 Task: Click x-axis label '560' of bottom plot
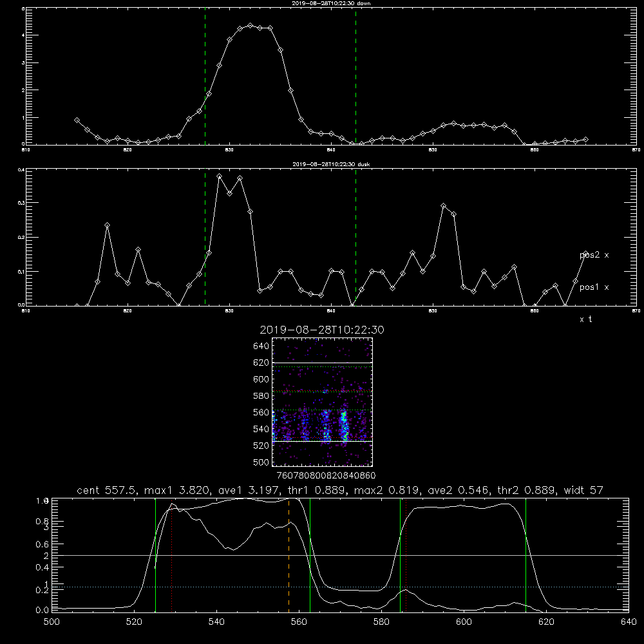(299, 622)
